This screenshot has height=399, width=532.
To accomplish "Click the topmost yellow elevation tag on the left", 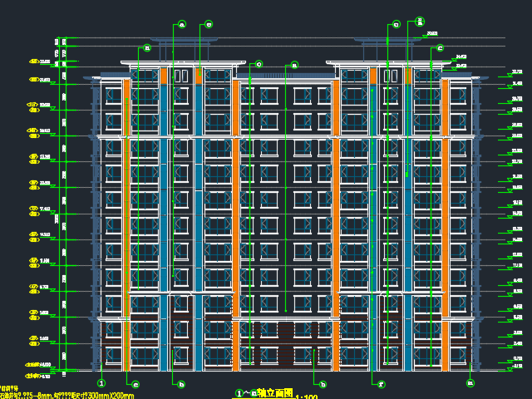I will point(36,62).
